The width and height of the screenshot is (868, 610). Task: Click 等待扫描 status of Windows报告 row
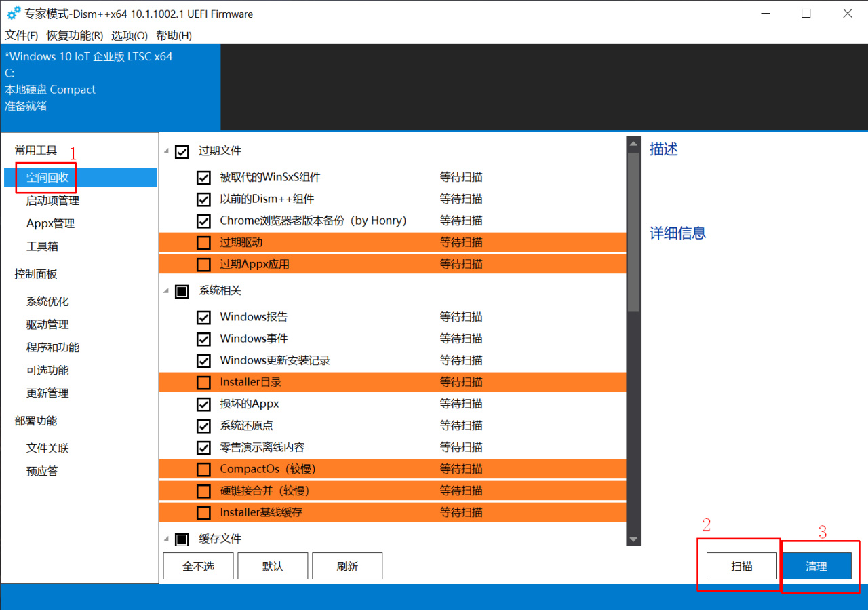coord(461,318)
